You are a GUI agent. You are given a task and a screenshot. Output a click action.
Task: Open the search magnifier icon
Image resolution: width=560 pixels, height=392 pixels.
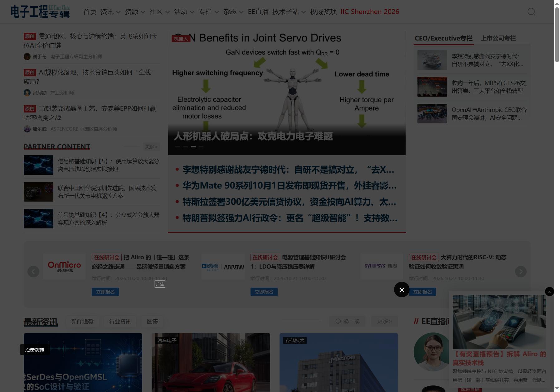click(x=531, y=12)
